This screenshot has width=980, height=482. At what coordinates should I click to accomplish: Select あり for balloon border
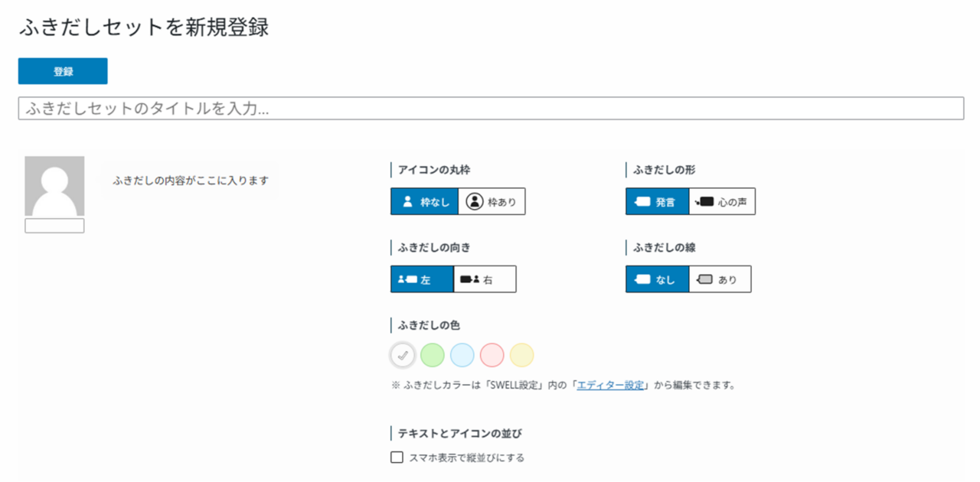pyautogui.click(x=720, y=279)
